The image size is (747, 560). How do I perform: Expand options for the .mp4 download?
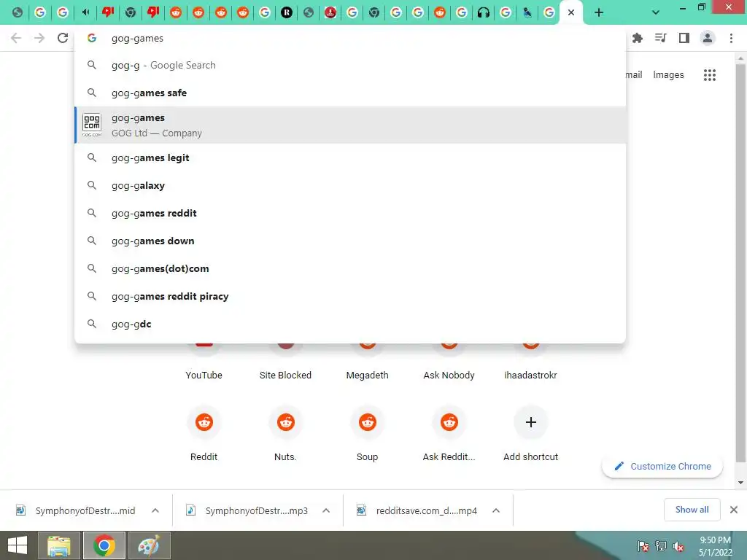point(496,510)
